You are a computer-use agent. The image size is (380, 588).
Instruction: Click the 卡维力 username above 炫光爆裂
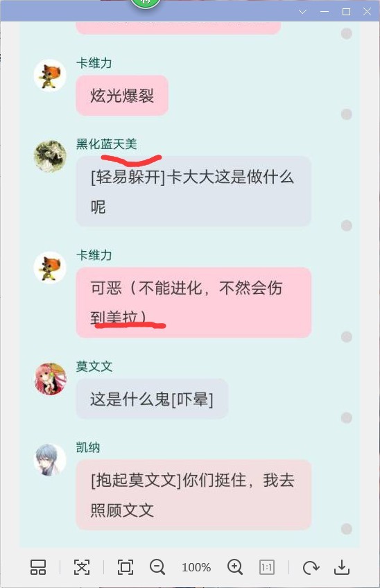(94, 63)
